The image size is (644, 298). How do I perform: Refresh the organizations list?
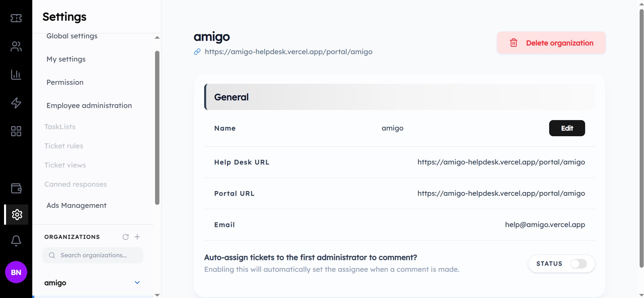pyautogui.click(x=125, y=236)
